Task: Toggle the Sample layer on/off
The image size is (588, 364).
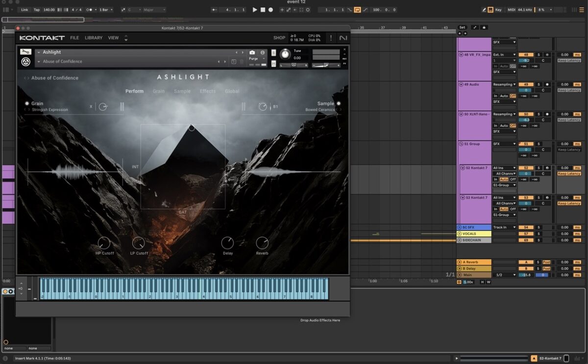Action: point(338,103)
